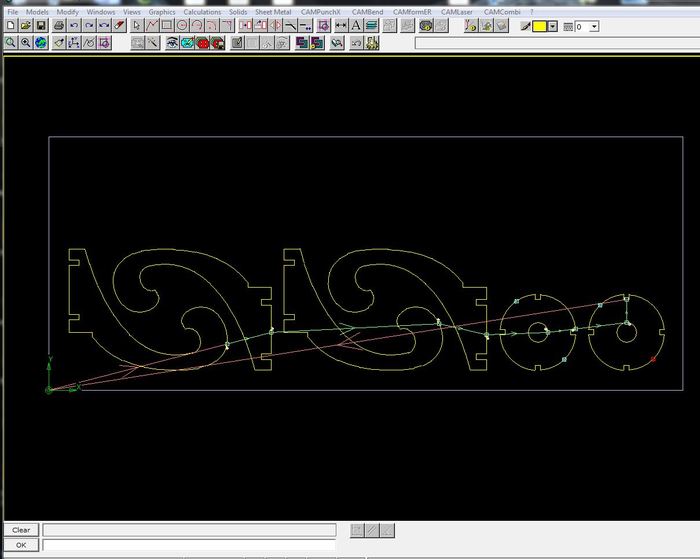Open the layers icon with stacked blue lines
The image size is (700, 559).
coord(371,26)
